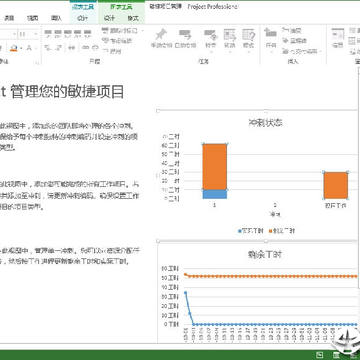360x360 pixels.
Task: Click the Split task icon
Action: [71, 48]
